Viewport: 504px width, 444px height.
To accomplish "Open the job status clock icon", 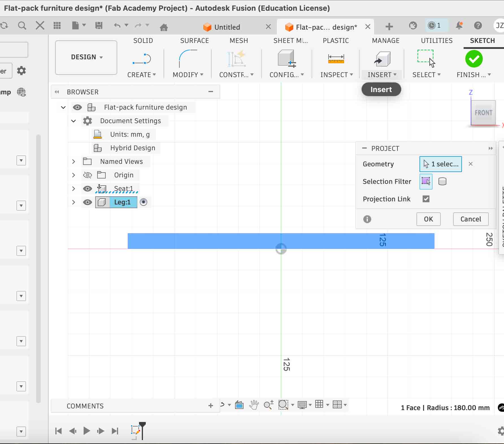I will pos(434,26).
